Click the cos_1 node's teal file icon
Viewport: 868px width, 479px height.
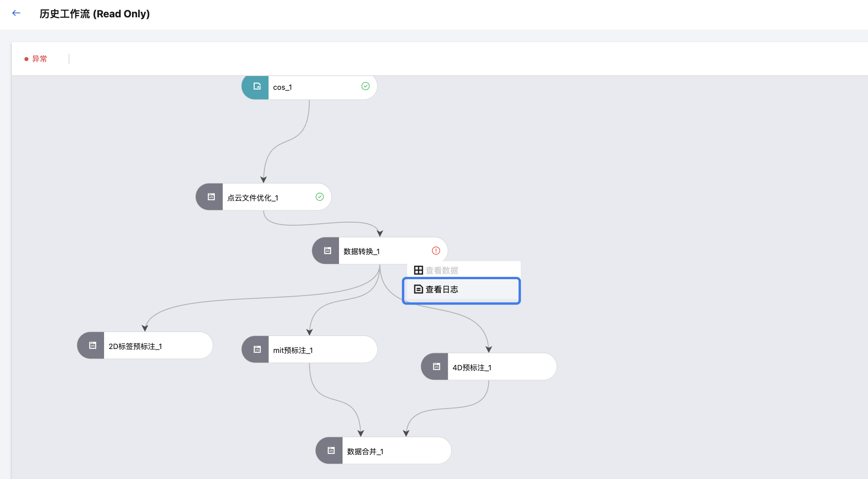point(257,87)
